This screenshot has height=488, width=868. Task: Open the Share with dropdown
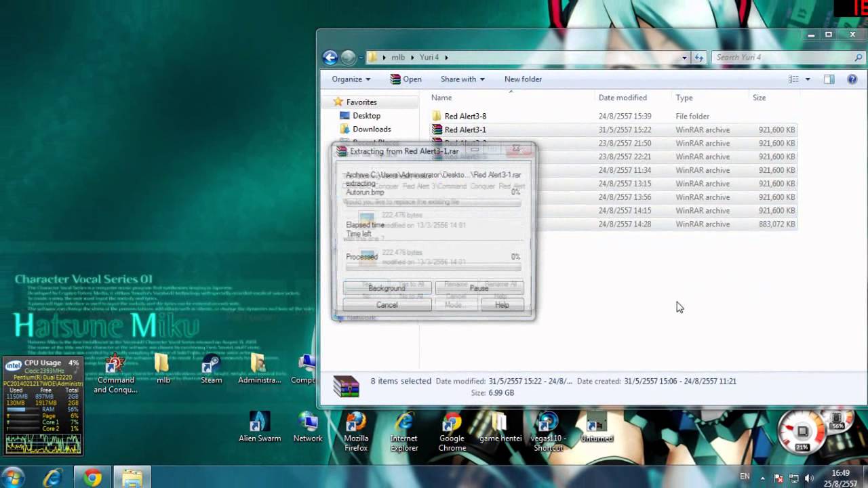click(x=462, y=79)
